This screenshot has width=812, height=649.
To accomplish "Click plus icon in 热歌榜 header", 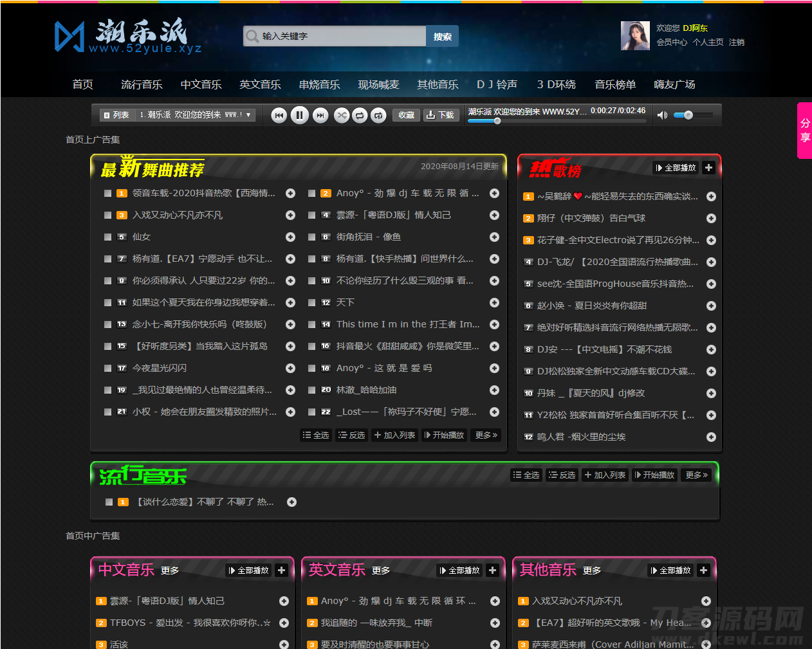I will coord(708,167).
